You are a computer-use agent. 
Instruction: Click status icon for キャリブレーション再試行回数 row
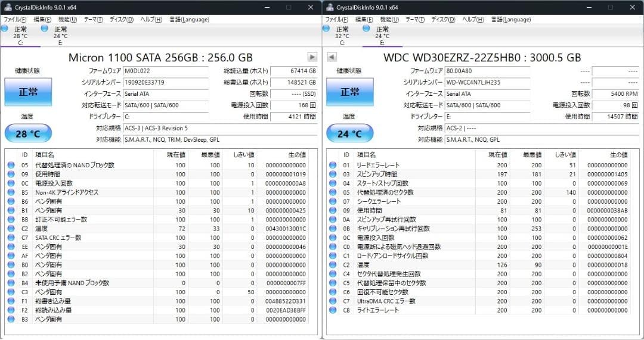tap(333, 229)
